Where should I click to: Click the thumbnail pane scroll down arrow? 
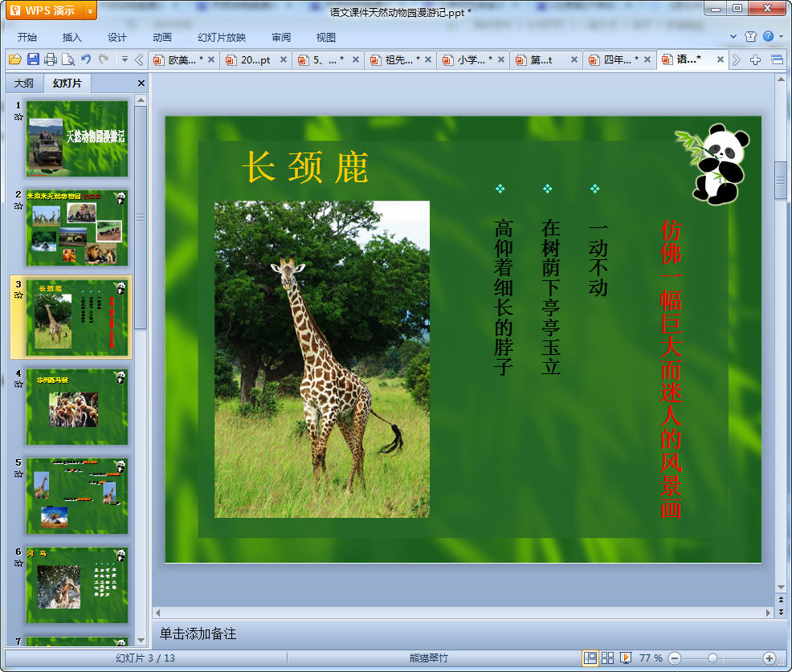tap(141, 640)
